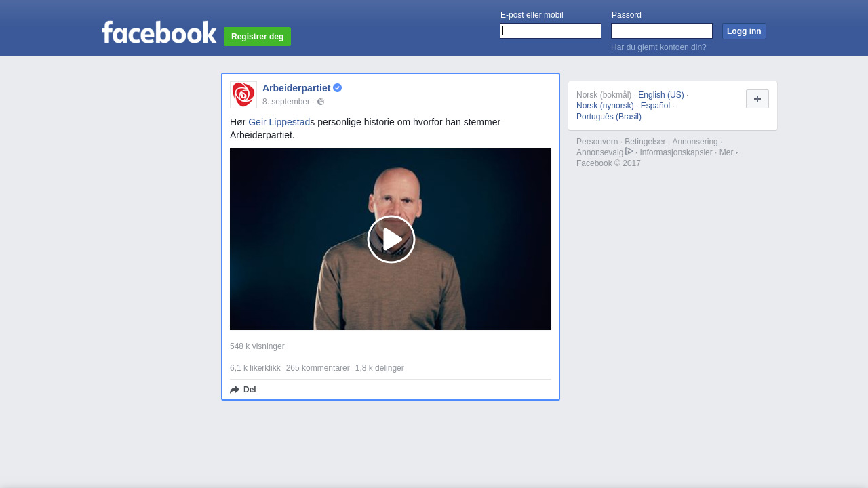
Task: Switch language to Norsk (nynorsk)
Action: click(x=605, y=106)
